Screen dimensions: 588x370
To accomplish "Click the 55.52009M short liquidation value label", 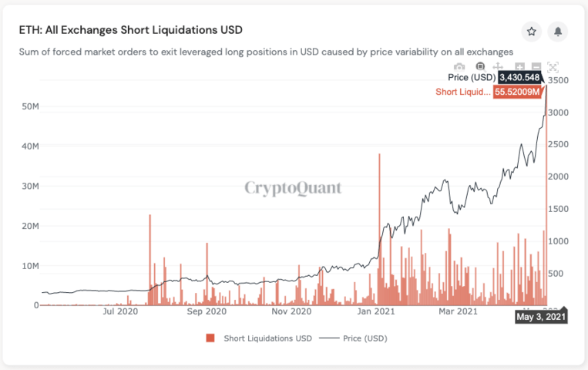I will tap(517, 92).
